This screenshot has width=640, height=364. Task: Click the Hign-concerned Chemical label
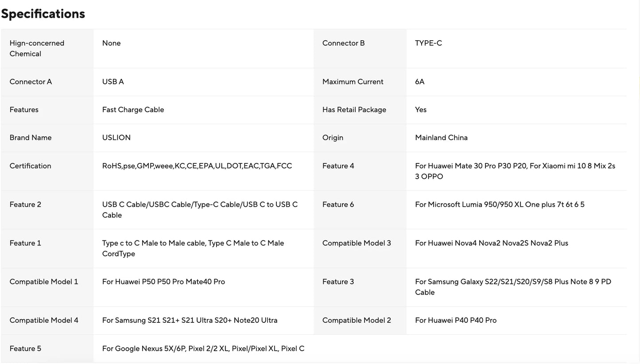(x=37, y=48)
